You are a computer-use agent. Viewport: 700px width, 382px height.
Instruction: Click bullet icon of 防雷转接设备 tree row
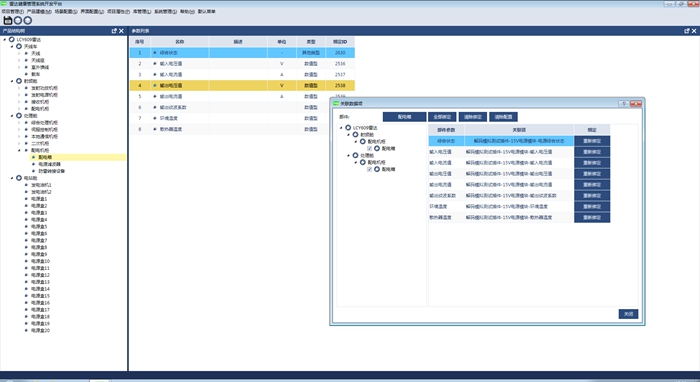coord(33,171)
